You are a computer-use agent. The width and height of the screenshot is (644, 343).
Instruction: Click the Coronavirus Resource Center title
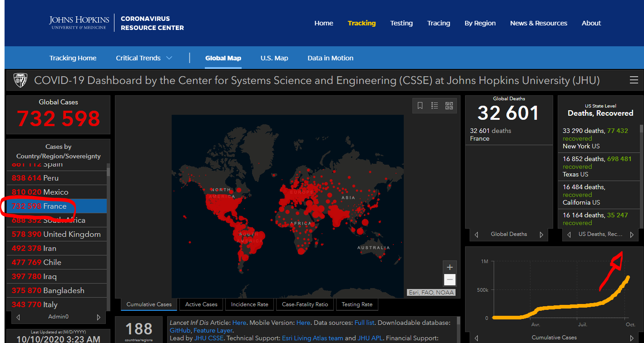pyautogui.click(x=152, y=23)
